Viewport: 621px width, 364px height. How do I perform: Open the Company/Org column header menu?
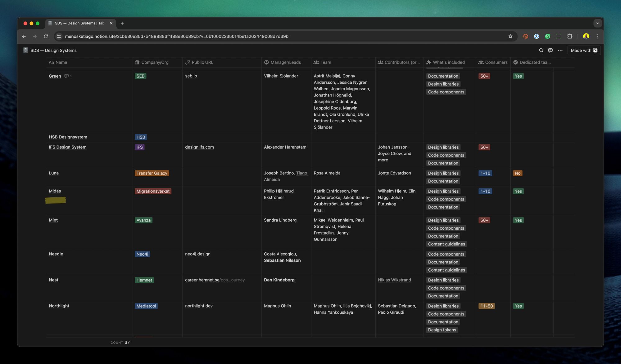tap(157, 62)
